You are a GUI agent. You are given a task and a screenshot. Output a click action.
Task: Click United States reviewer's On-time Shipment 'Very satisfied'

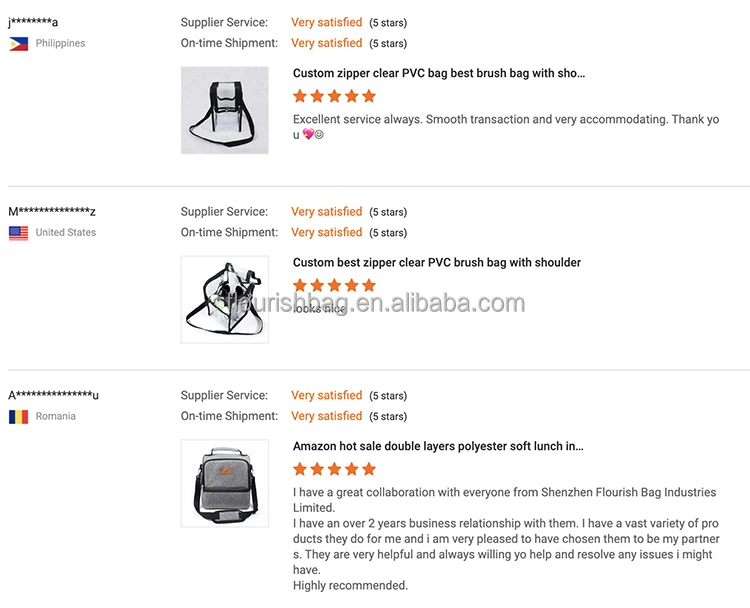pos(326,232)
